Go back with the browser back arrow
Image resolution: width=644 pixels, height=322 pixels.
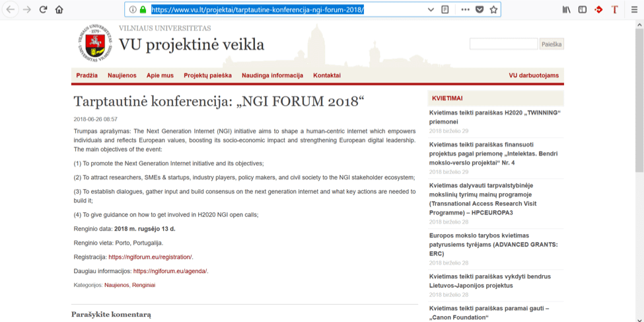11,10
